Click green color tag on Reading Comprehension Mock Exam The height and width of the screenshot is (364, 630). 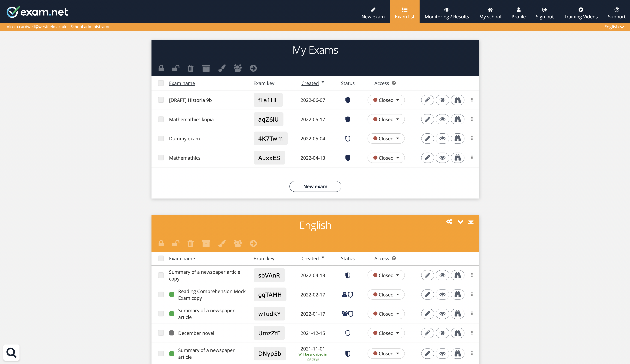click(x=172, y=294)
